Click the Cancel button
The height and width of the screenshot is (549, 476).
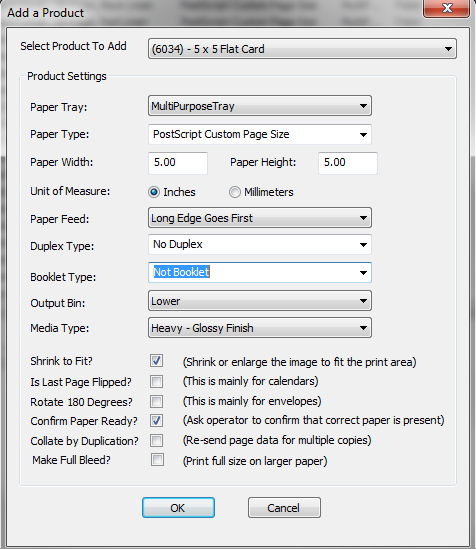[284, 508]
